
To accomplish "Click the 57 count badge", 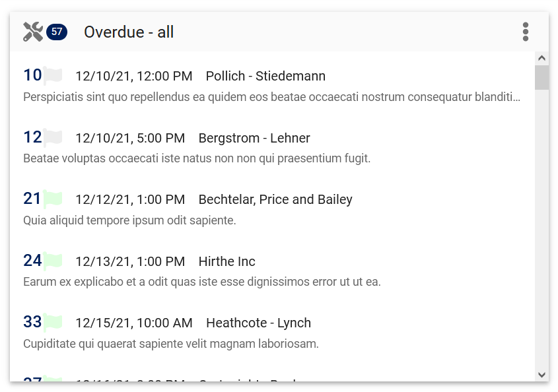I will tap(57, 32).
